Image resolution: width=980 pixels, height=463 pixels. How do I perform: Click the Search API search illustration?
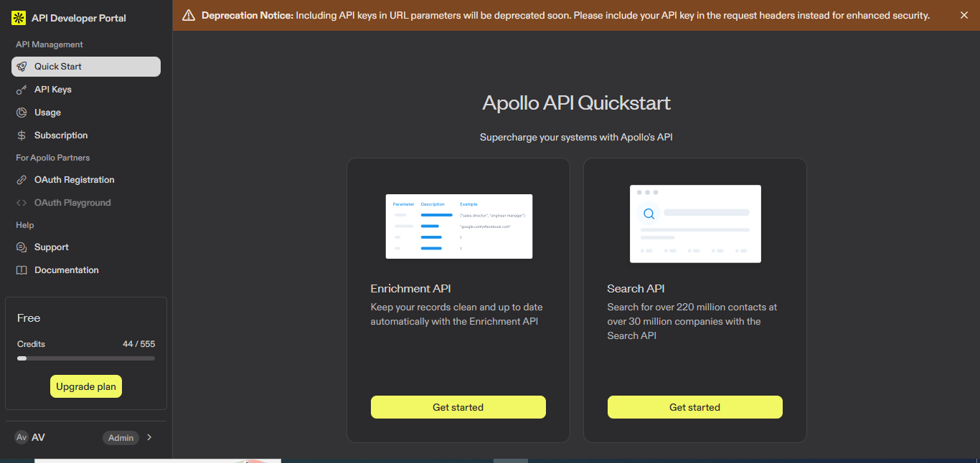[x=695, y=224]
